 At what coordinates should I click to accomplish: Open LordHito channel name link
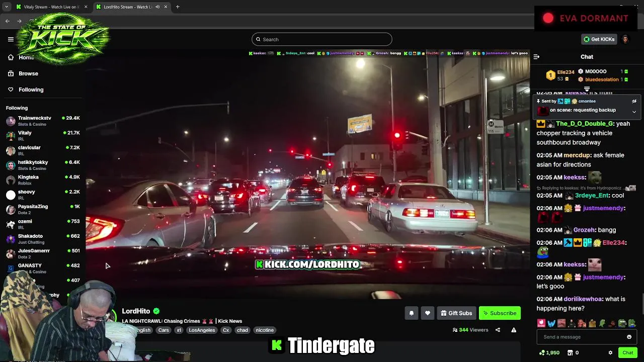click(x=136, y=311)
